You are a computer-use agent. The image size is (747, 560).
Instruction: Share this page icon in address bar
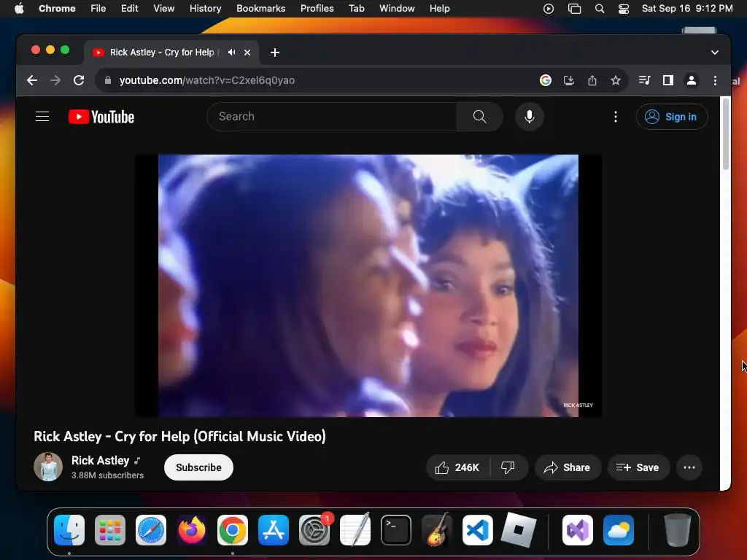[592, 80]
